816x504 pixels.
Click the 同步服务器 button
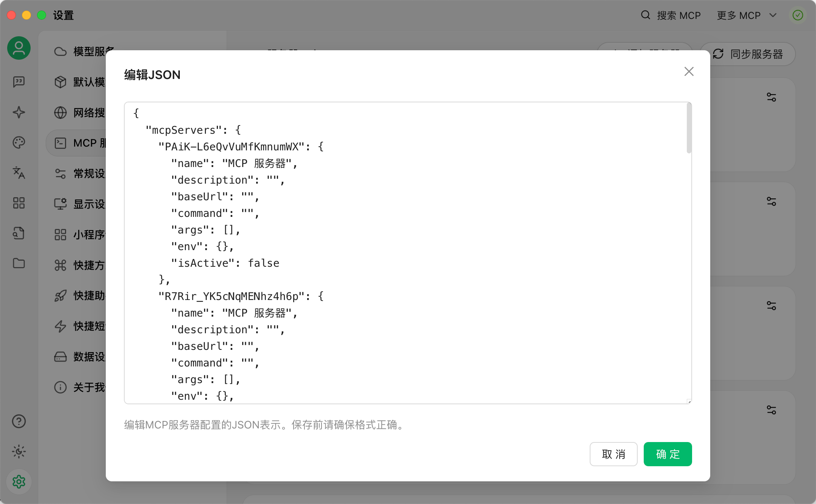[748, 54]
